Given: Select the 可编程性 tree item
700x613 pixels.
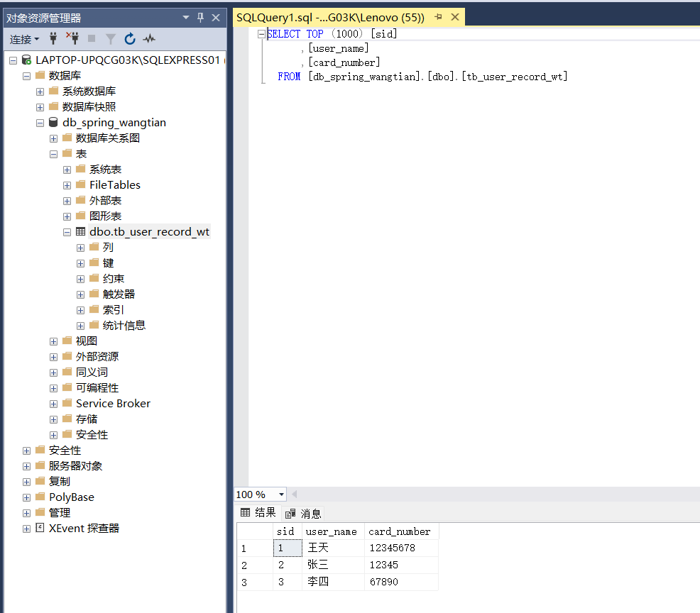Looking at the screenshot, I should point(97,387).
